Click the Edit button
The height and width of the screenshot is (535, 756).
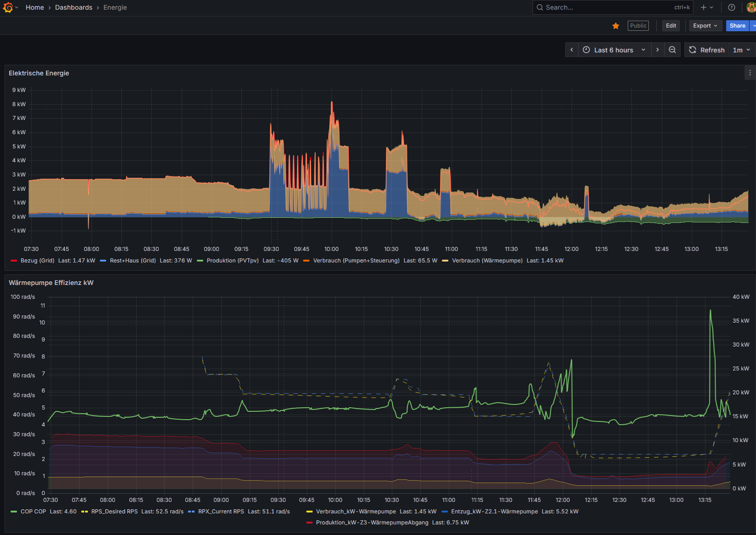click(671, 26)
